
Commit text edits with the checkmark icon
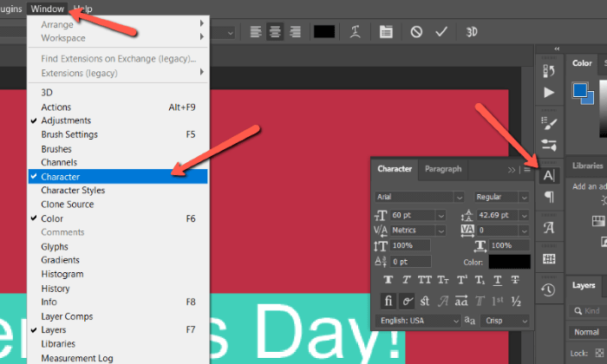pyautogui.click(x=441, y=32)
